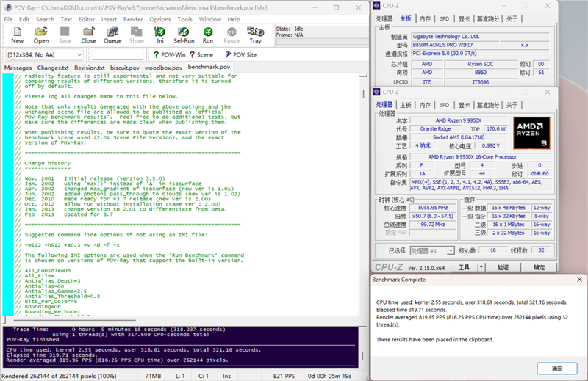Select 处理器 tab in front CPU-Z window

[384, 104]
